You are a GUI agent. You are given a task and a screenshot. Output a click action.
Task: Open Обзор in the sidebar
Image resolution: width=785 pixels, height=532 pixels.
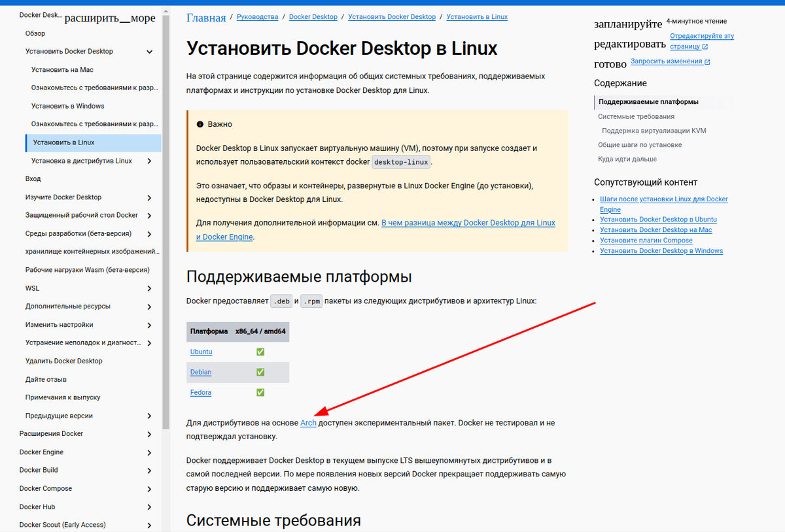click(x=35, y=33)
